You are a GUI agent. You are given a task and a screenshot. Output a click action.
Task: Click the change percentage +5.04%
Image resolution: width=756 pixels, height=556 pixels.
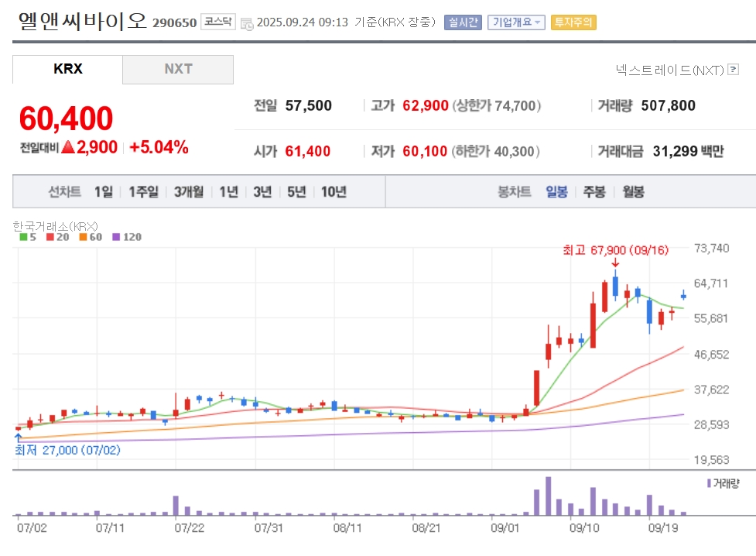click(159, 147)
